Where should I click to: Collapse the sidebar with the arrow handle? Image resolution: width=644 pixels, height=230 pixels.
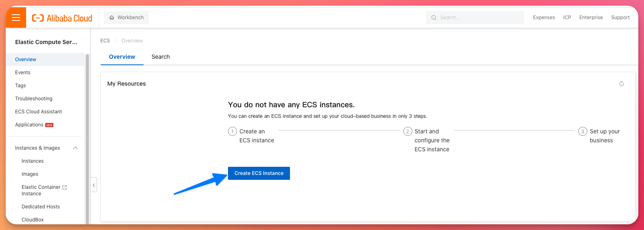pyautogui.click(x=94, y=185)
